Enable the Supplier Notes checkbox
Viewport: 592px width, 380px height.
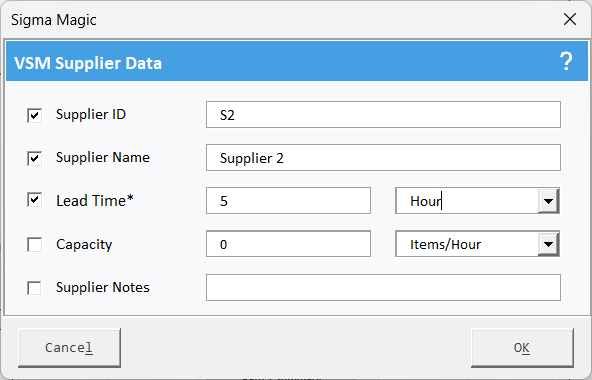[x=34, y=288]
